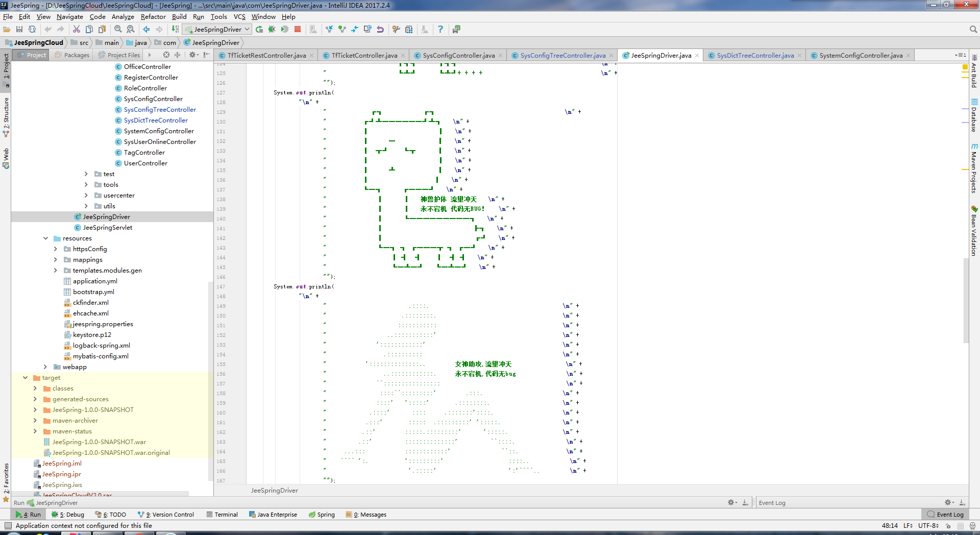
Task: Start debugging with the Debug bug icon
Action: click(272, 29)
